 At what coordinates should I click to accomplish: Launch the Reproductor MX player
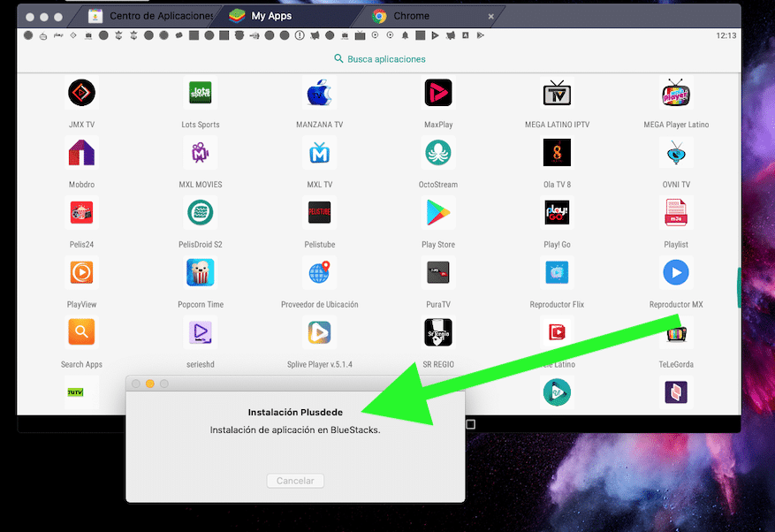point(676,273)
